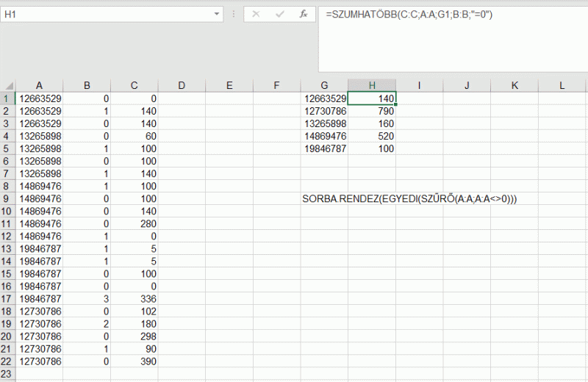Viewport: 588px width, 382px height.
Task: Select column J header
Action: coord(467,85)
